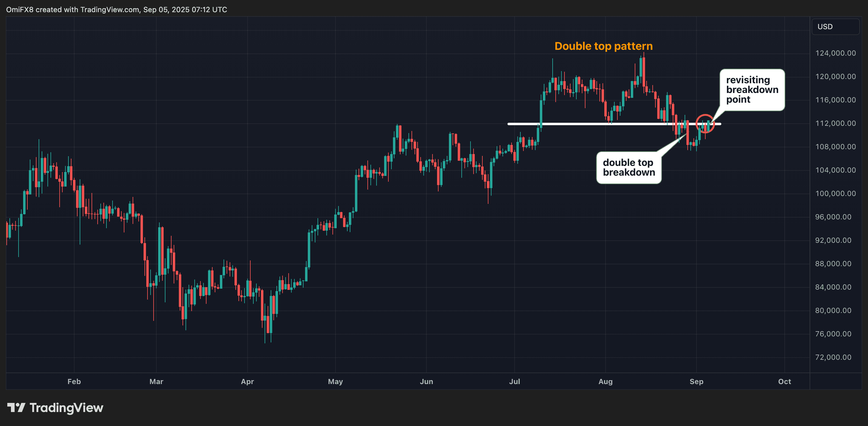Click the Sep label on time axis
This screenshot has height=426, width=868.
pyautogui.click(x=696, y=382)
